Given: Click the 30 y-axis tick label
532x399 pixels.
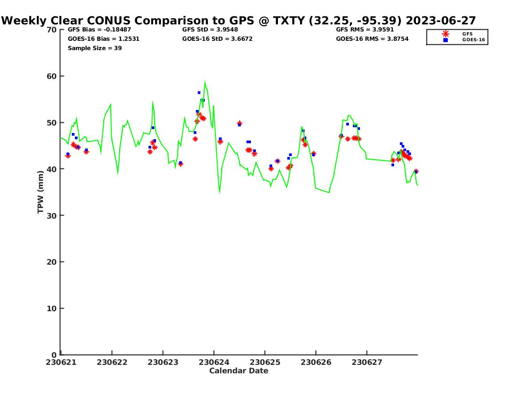Looking at the screenshot, I should click(x=52, y=215).
